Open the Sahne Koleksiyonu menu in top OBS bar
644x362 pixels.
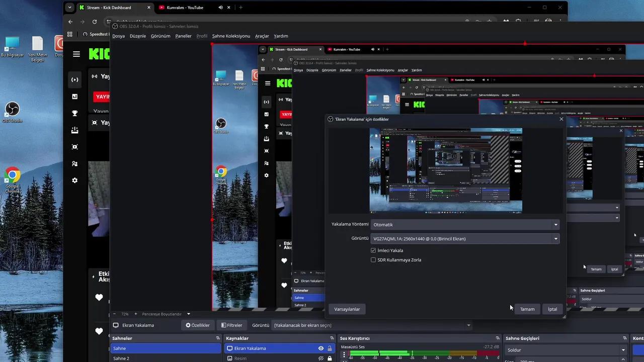[x=231, y=36]
